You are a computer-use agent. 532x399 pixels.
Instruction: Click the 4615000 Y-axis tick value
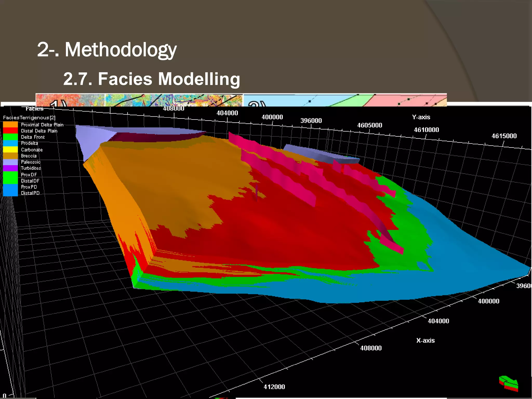click(x=504, y=136)
